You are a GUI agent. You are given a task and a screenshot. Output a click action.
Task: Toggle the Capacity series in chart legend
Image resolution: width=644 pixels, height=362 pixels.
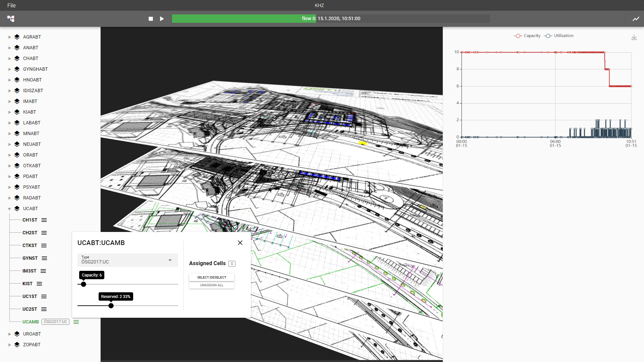[527, 36]
